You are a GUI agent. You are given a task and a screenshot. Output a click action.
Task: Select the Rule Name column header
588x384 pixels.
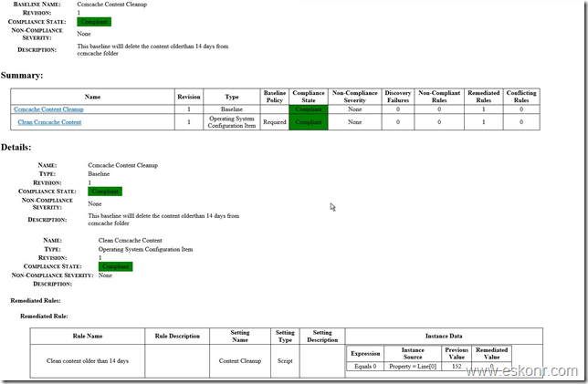(88, 336)
